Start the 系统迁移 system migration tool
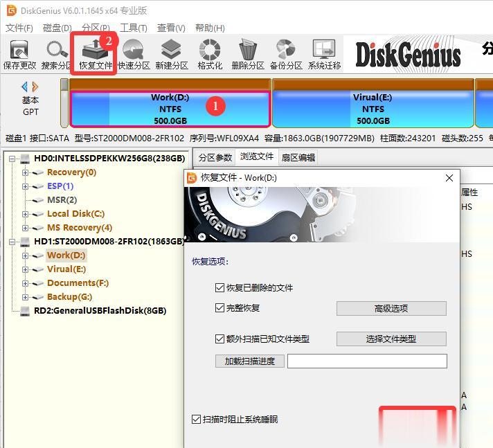 click(324, 55)
